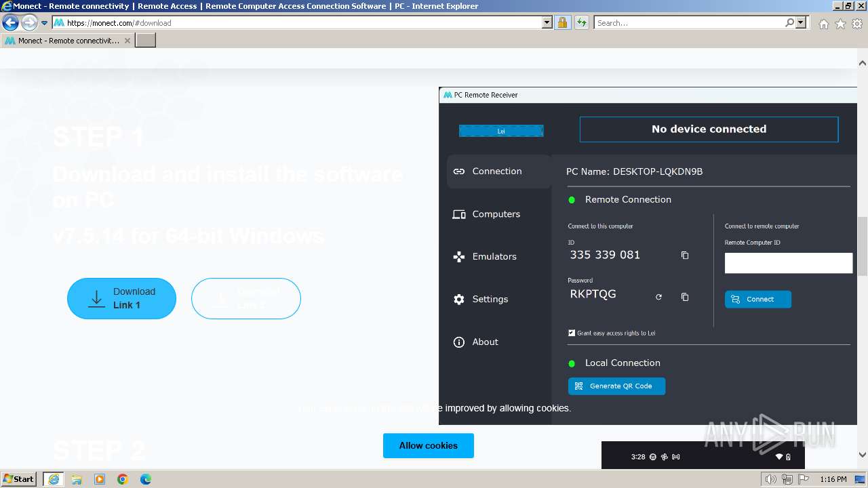Toggle Grant easy access rights to Lei checkbox
Image resolution: width=868 pixels, height=488 pixels.
572,333
